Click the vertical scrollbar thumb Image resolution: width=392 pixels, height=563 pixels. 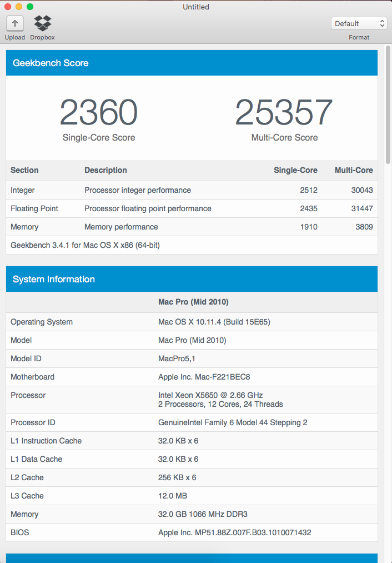click(x=388, y=104)
